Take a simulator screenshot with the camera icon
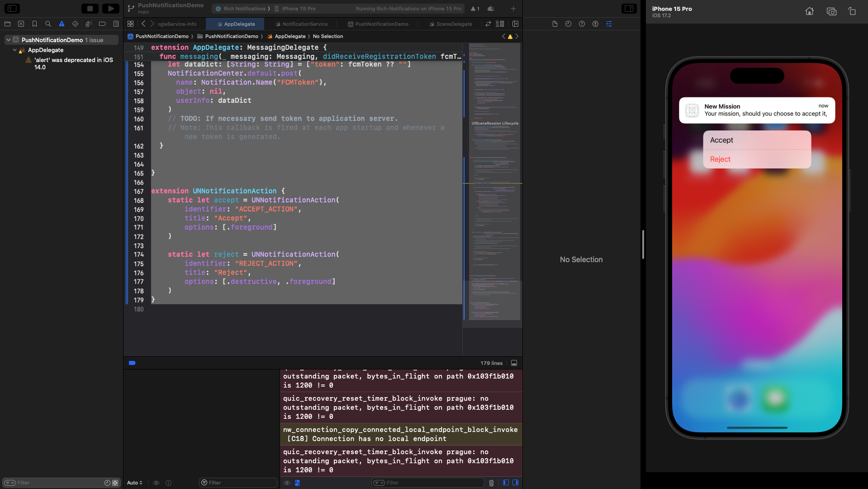The width and height of the screenshot is (868, 489). 831,11
